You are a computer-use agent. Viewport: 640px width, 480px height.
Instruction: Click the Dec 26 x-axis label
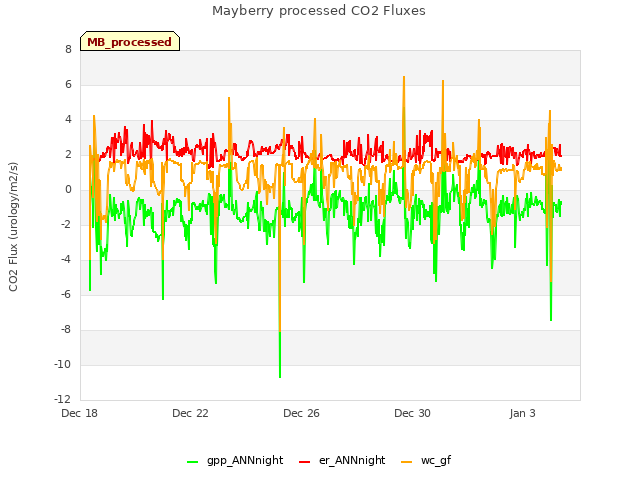301,413
